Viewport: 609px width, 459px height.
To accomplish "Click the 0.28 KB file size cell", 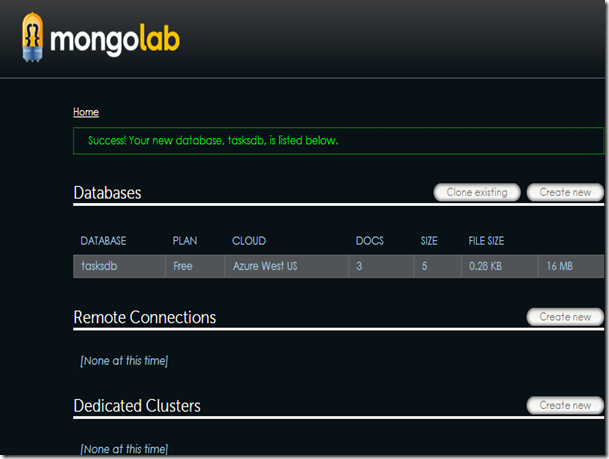I will pyautogui.click(x=499, y=266).
